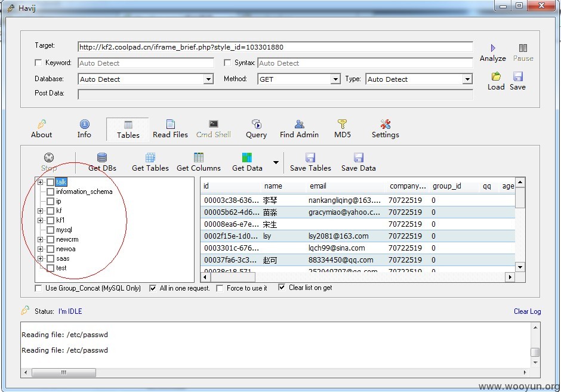Toggle Force to use it checkbox
This screenshot has height=392, width=561.
pos(220,288)
